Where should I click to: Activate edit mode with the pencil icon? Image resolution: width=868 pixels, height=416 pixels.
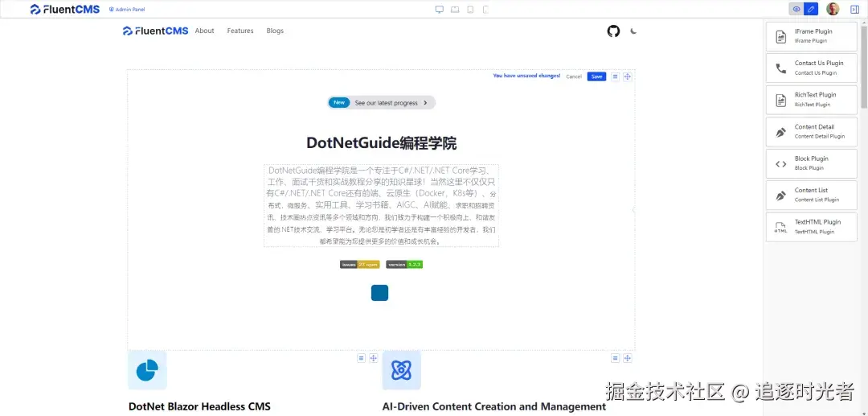coord(811,9)
